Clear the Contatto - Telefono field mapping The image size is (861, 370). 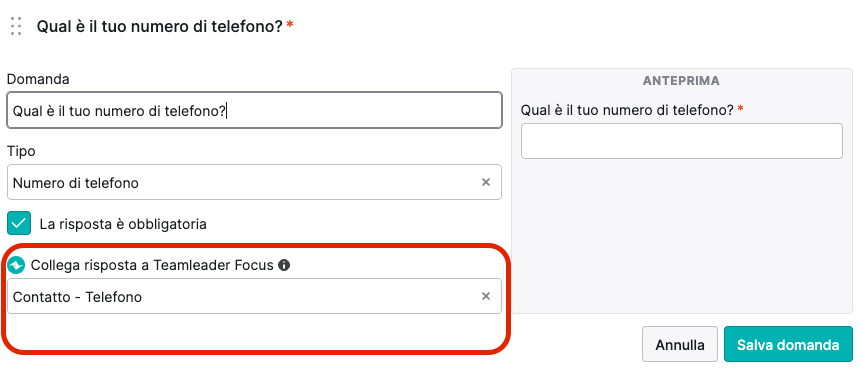click(x=485, y=296)
